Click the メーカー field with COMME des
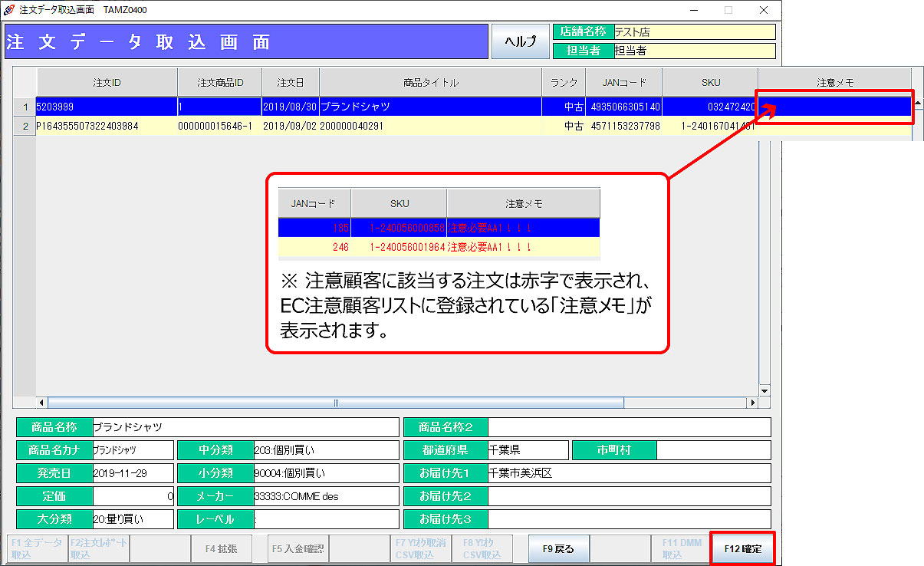 pyautogui.click(x=325, y=496)
